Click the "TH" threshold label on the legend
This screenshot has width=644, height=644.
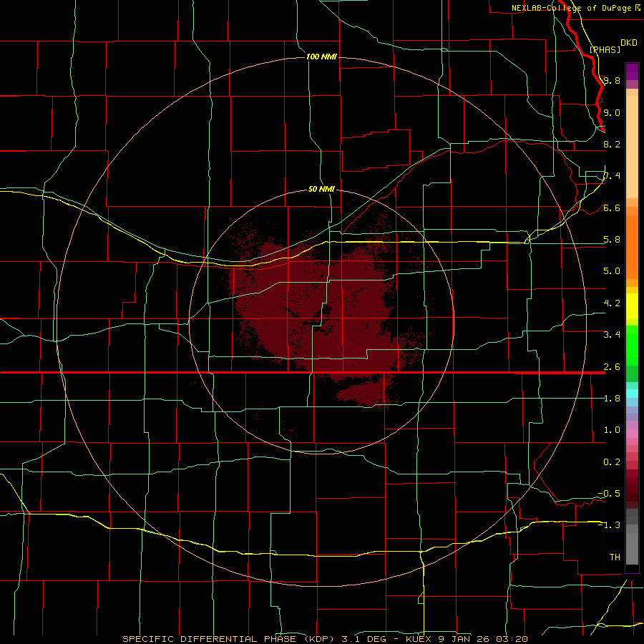(615, 557)
